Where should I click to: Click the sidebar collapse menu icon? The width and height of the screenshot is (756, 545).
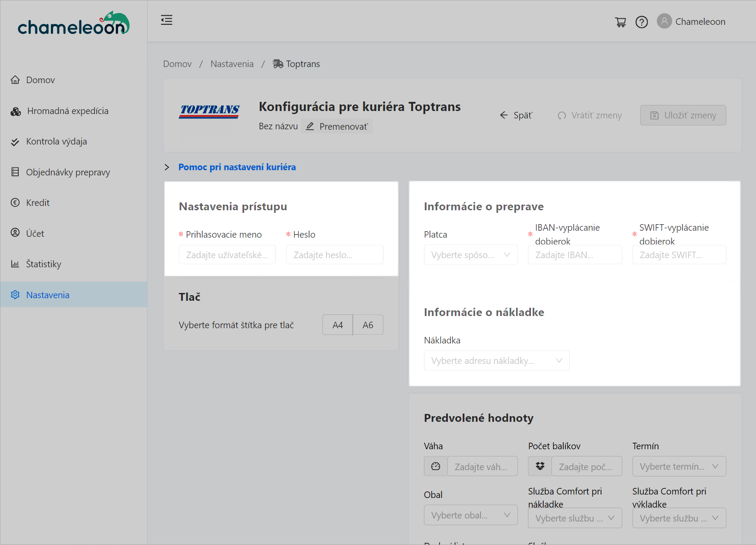pos(167,20)
